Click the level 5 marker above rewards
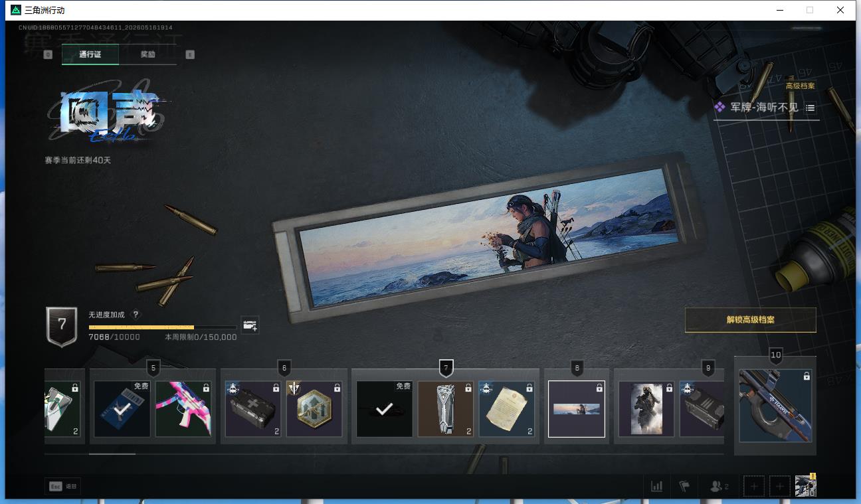This screenshot has height=504, width=861. pos(154,368)
